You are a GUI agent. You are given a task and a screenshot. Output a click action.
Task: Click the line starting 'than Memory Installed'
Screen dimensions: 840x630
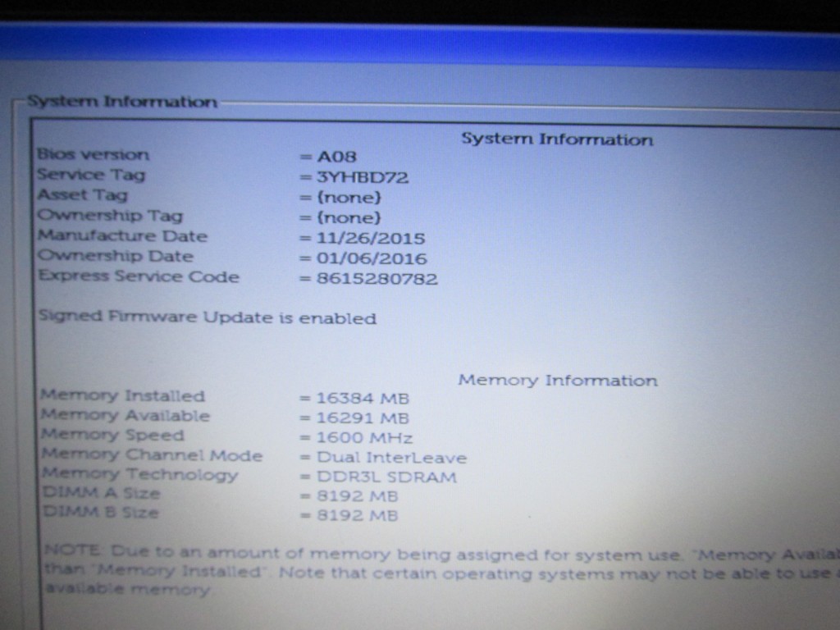(x=442, y=572)
